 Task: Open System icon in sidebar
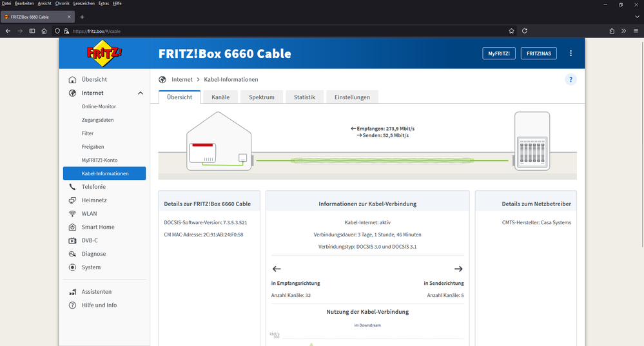coord(72,267)
